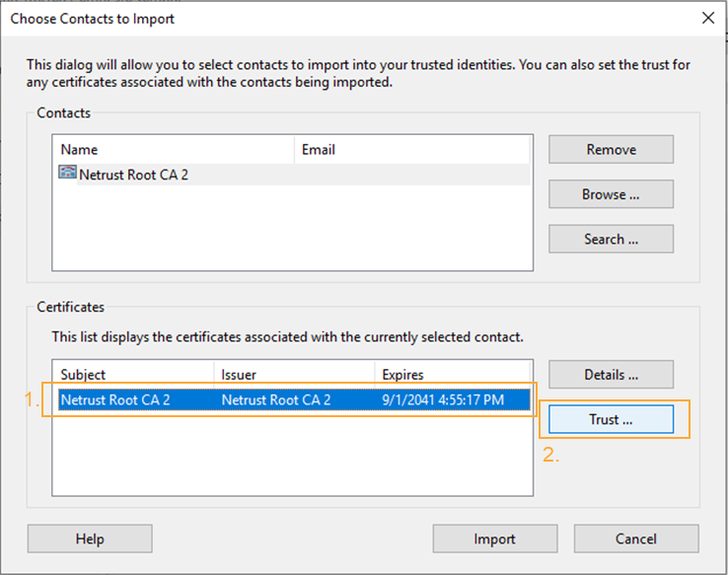The image size is (728, 575).
Task: Sort contacts by Name column header
Action: point(174,150)
